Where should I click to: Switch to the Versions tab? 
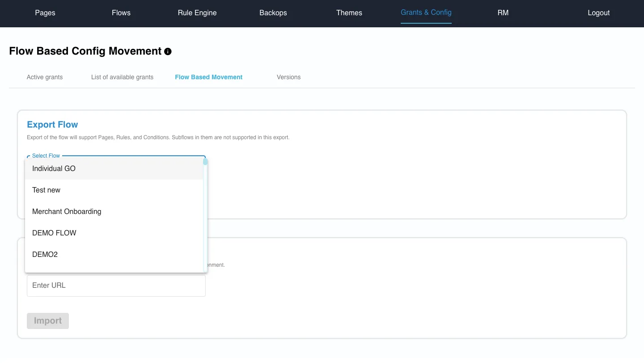tap(289, 77)
